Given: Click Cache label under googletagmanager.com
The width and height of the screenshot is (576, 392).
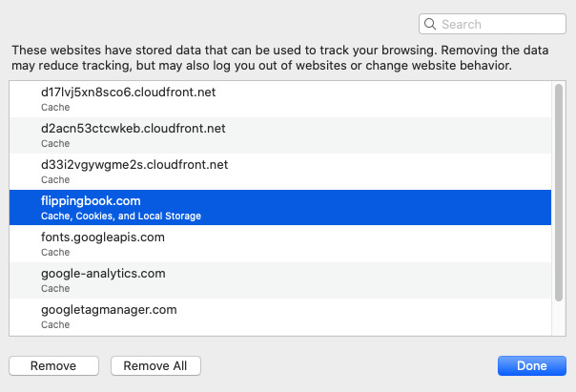Looking at the screenshot, I should click(x=55, y=325).
